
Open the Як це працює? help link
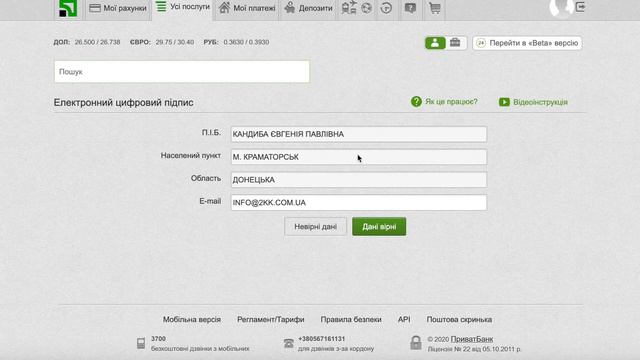[x=444, y=102]
